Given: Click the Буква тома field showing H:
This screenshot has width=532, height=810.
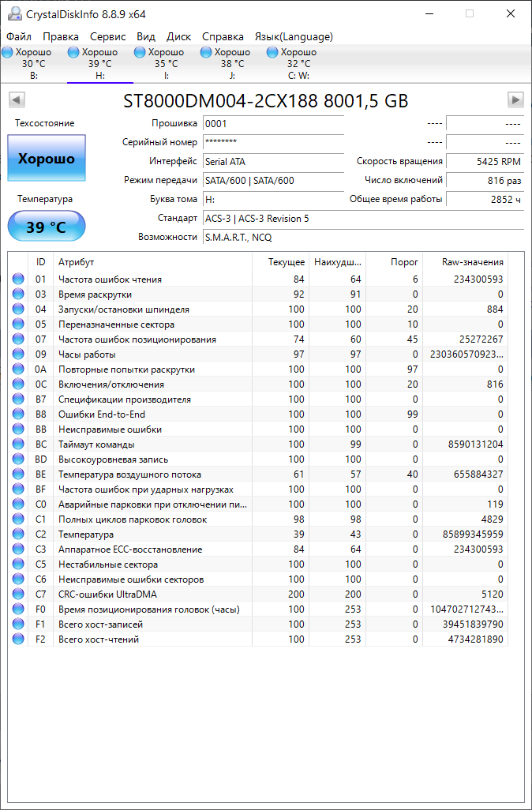Looking at the screenshot, I should click(273, 199).
